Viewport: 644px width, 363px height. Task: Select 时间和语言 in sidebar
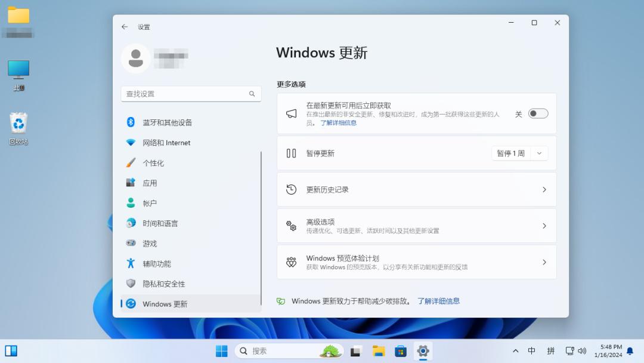click(191, 223)
